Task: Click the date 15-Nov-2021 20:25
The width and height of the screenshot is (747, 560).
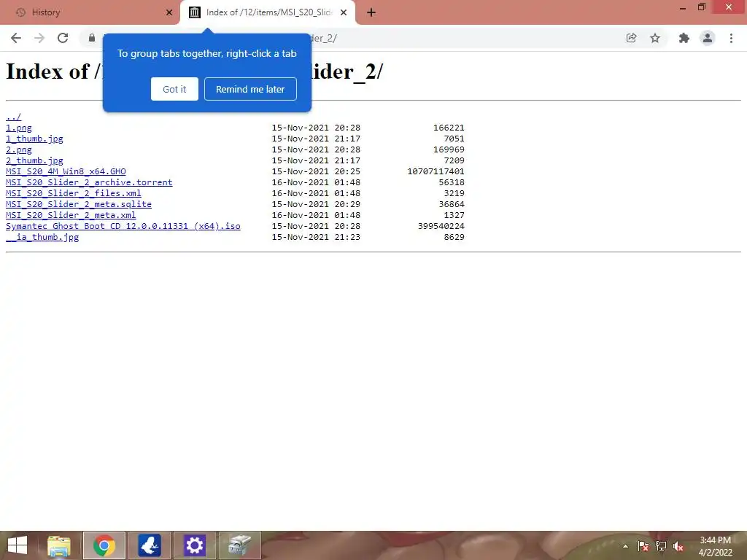Action: coord(316,171)
